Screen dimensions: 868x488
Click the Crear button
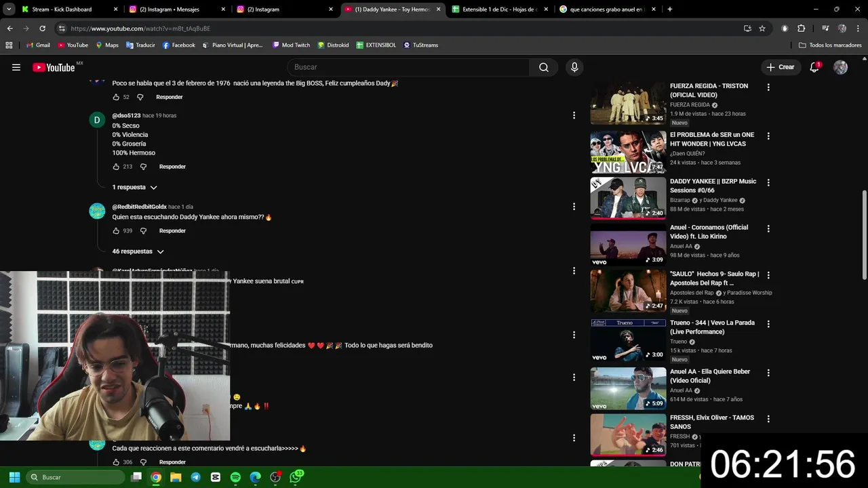(x=780, y=67)
